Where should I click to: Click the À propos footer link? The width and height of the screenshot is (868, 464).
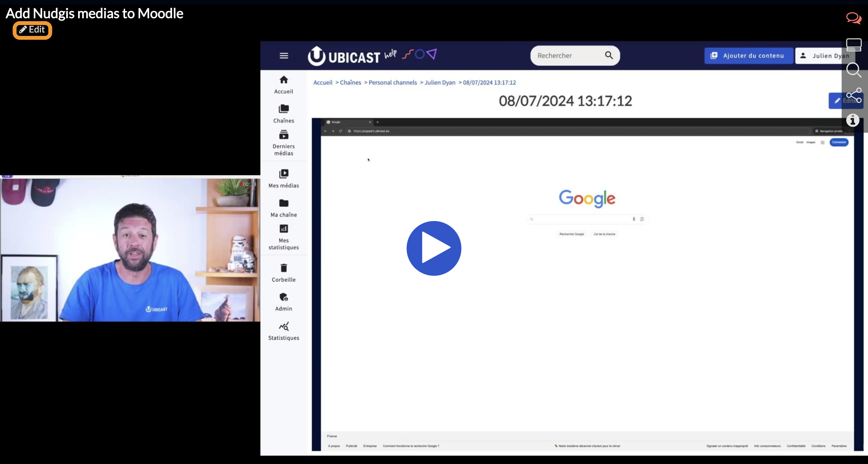pos(334,446)
